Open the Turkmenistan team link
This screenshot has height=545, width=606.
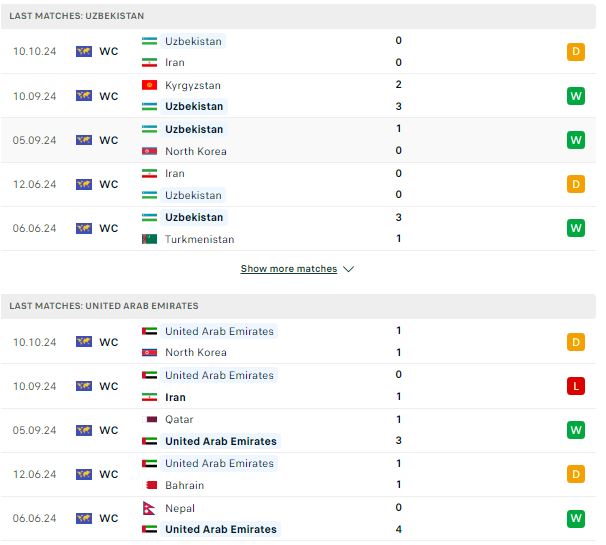pyautogui.click(x=200, y=239)
